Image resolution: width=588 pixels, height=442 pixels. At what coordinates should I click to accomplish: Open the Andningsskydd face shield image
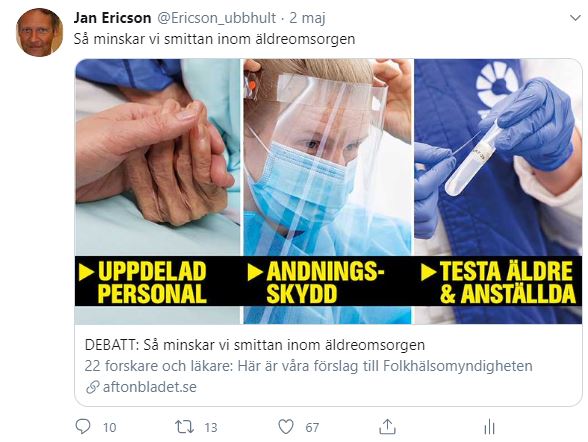tap(328, 191)
